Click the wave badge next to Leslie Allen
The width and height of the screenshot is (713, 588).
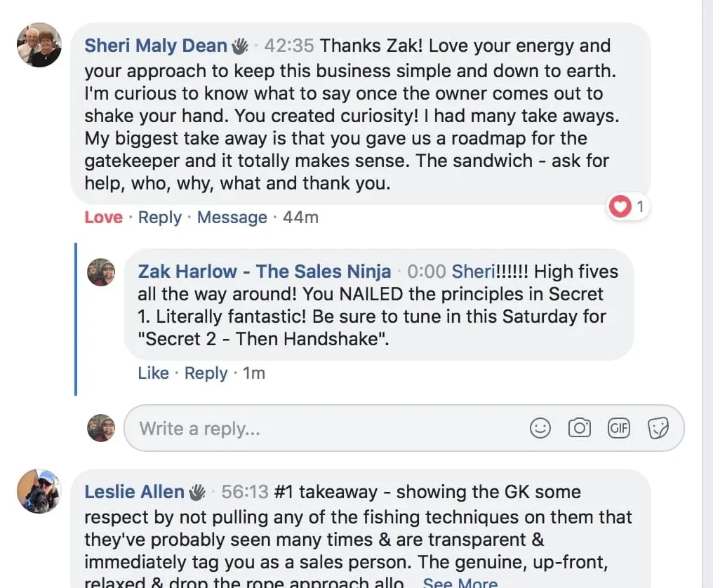click(197, 492)
